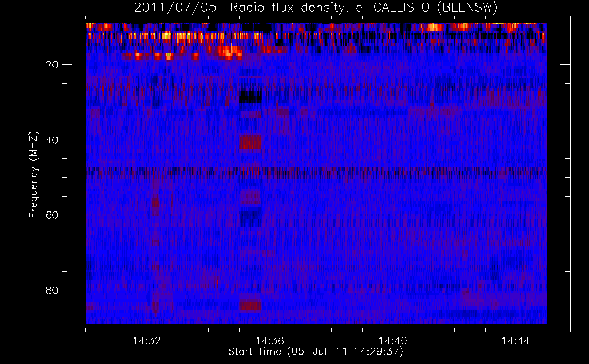
Task: Click the 14:36 time tick label
Action: (270, 341)
